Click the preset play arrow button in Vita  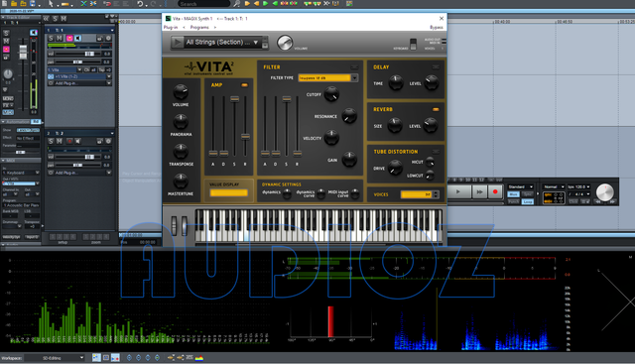click(177, 42)
